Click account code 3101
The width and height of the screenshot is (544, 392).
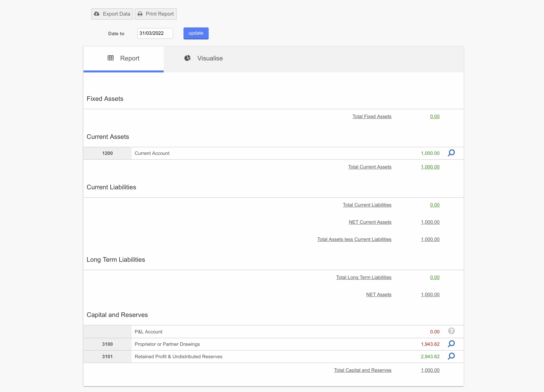tap(107, 357)
